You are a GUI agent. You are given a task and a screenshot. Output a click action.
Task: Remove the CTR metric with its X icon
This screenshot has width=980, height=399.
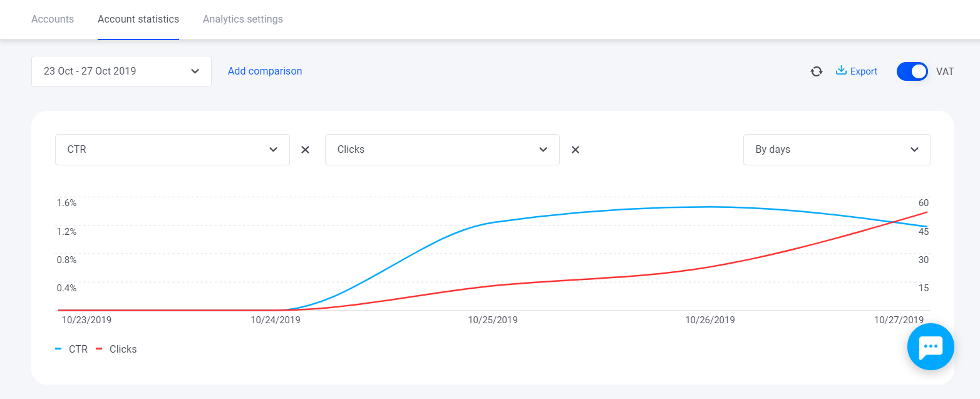coord(306,150)
